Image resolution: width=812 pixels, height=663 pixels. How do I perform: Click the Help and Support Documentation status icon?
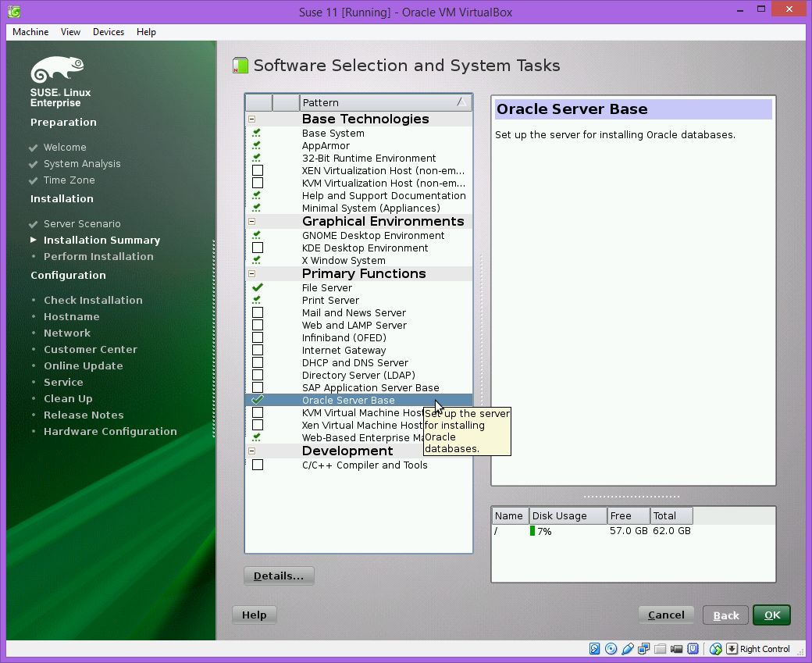pyautogui.click(x=256, y=196)
